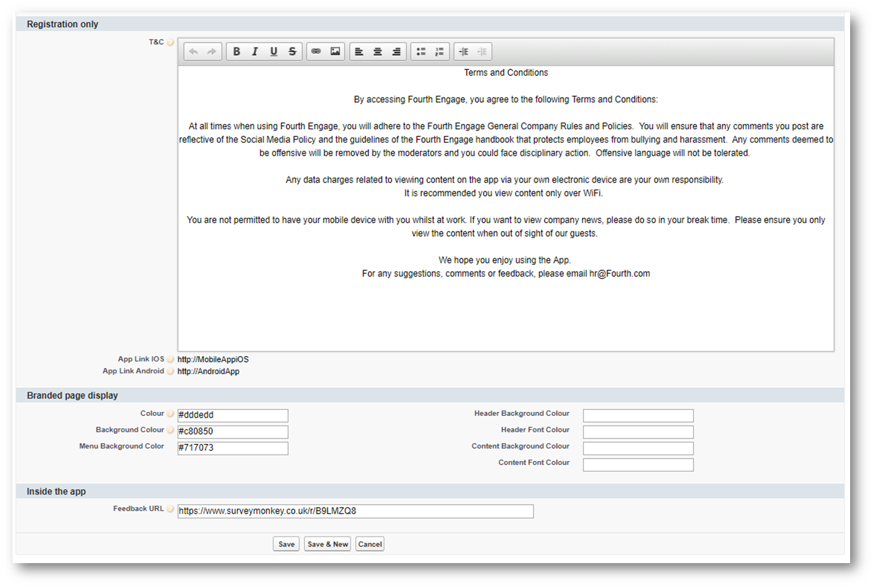The image size is (875, 588).
Task: Cancel the form editing
Action: 370,544
